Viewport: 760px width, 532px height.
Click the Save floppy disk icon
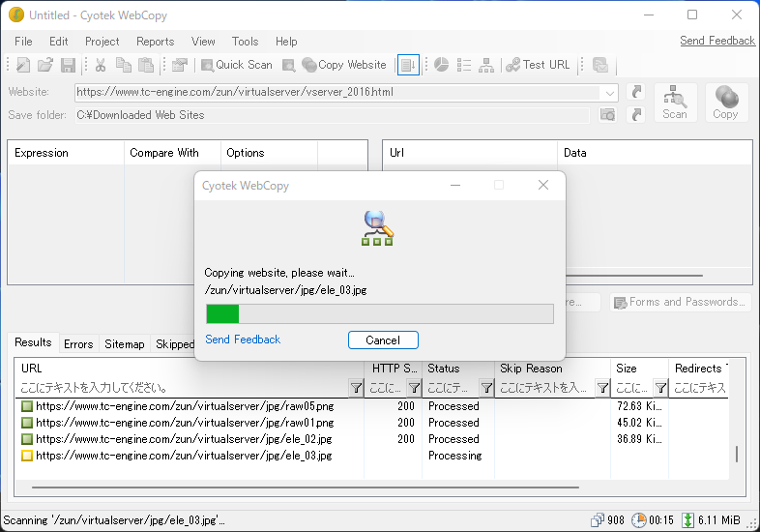coord(68,65)
